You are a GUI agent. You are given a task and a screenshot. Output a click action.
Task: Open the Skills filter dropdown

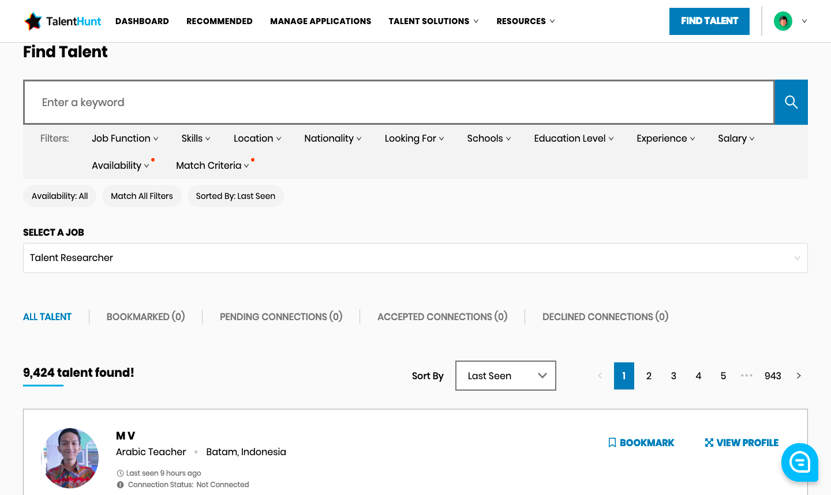[x=195, y=139]
